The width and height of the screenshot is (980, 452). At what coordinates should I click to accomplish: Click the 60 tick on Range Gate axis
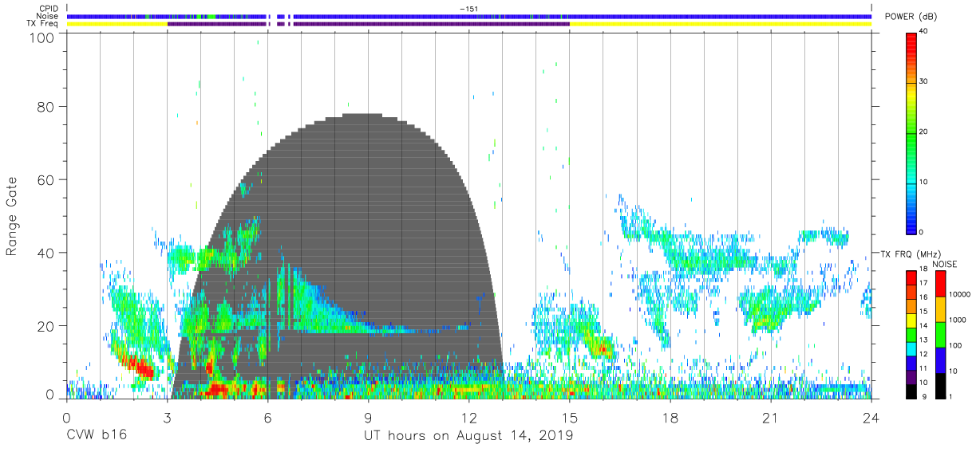(x=46, y=180)
